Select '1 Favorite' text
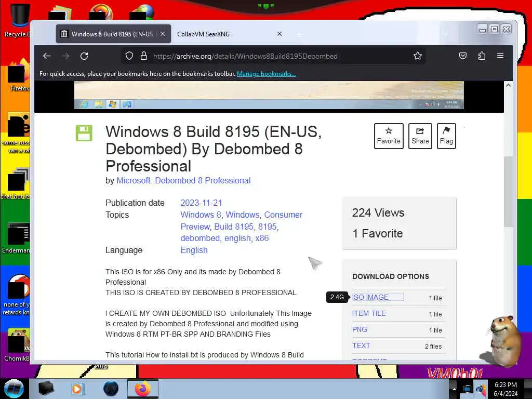Image resolution: width=532 pixels, height=399 pixels. click(x=378, y=233)
